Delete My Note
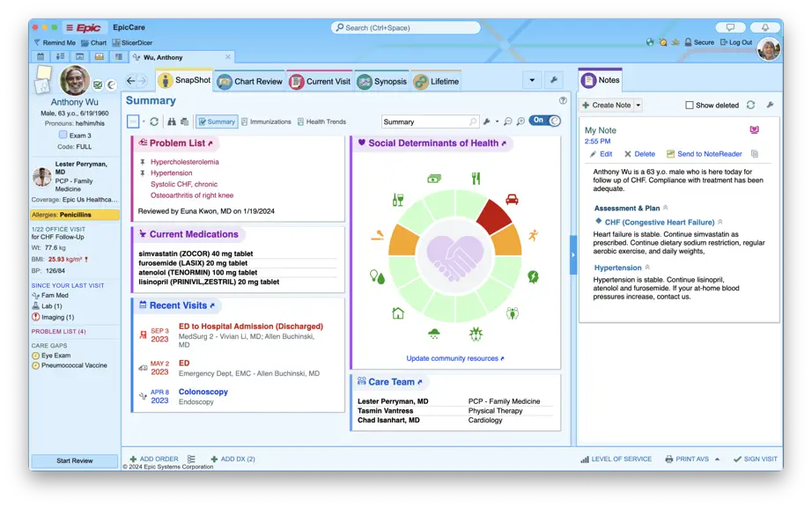This screenshot has height=507, width=812. pyautogui.click(x=639, y=154)
